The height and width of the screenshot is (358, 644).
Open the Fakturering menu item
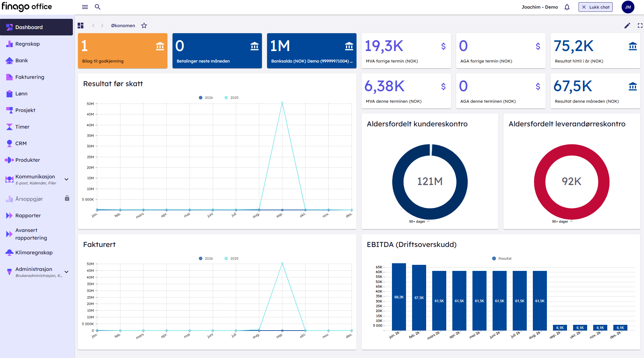coord(30,77)
